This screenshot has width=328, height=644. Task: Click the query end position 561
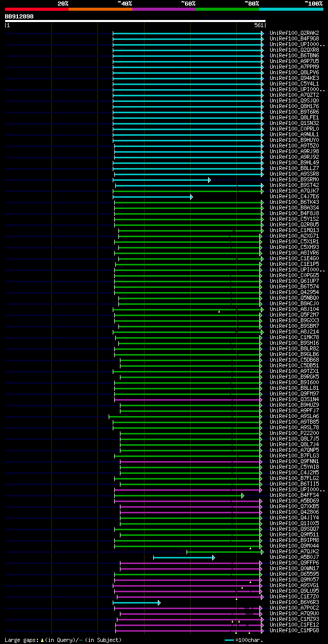[259, 25]
